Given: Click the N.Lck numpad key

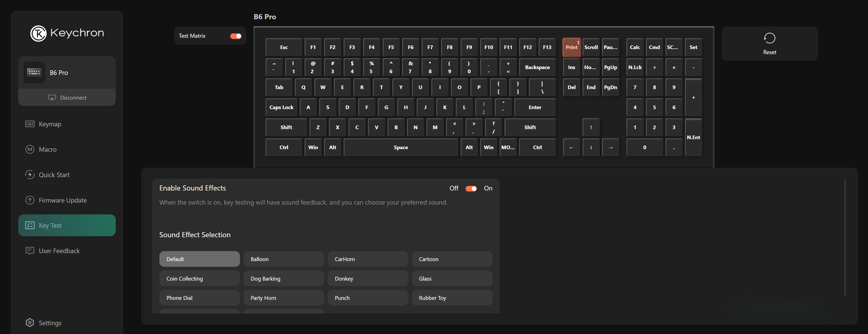Looking at the screenshot, I should [635, 67].
